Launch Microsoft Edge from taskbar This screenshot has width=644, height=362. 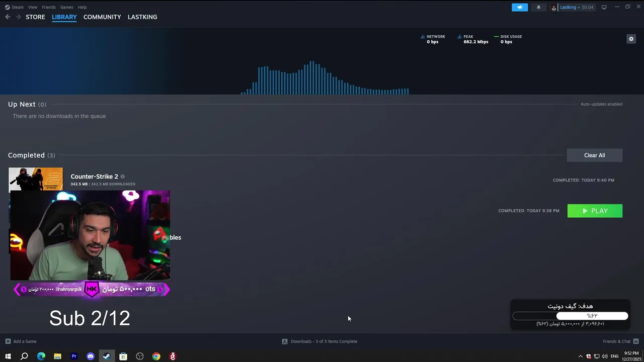[41, 356]
